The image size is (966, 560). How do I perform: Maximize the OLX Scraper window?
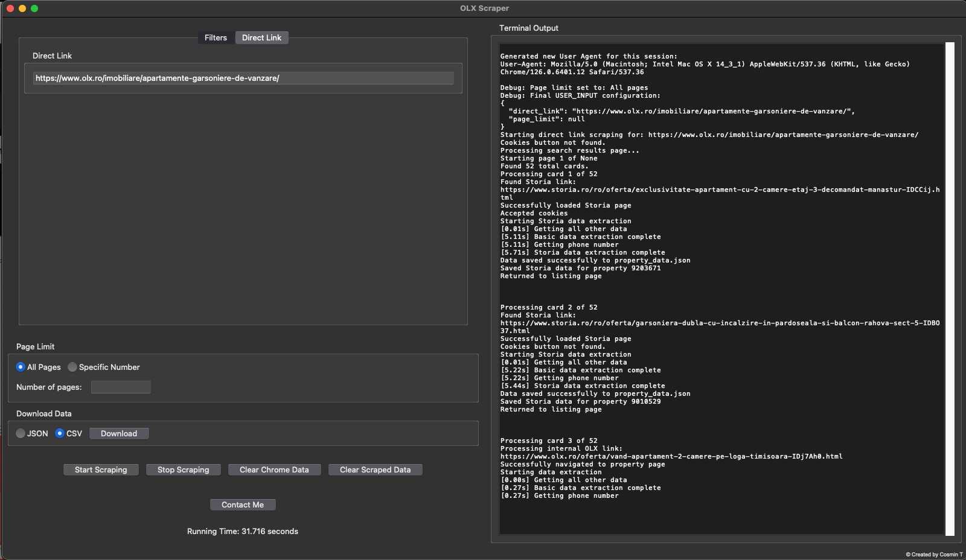click(x=34, y=8)
